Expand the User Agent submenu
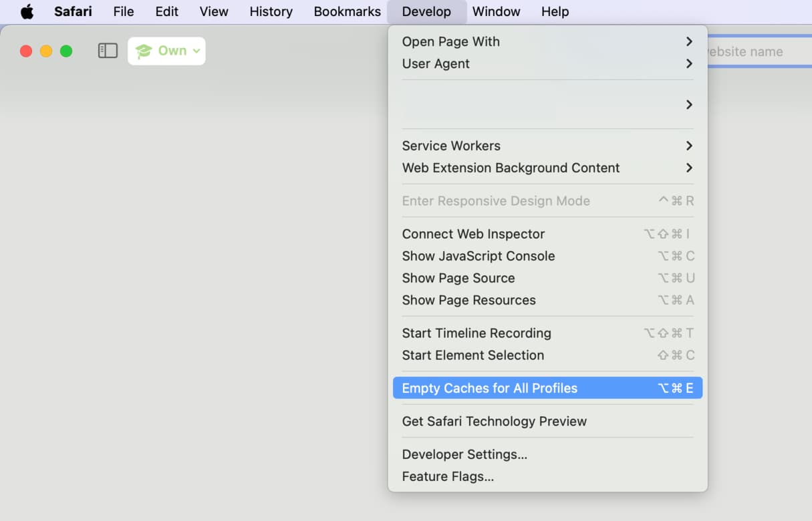This screenshot has width=812, height=521. coord(547,63)
